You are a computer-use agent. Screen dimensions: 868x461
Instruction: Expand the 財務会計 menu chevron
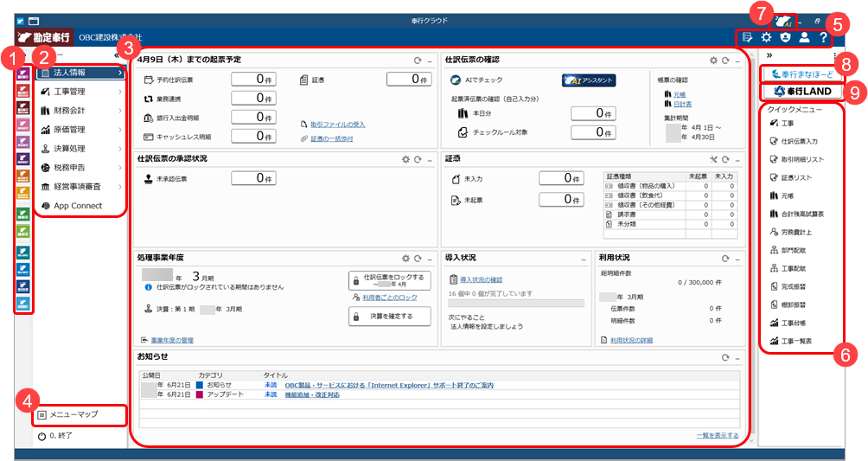coord(119,111)
